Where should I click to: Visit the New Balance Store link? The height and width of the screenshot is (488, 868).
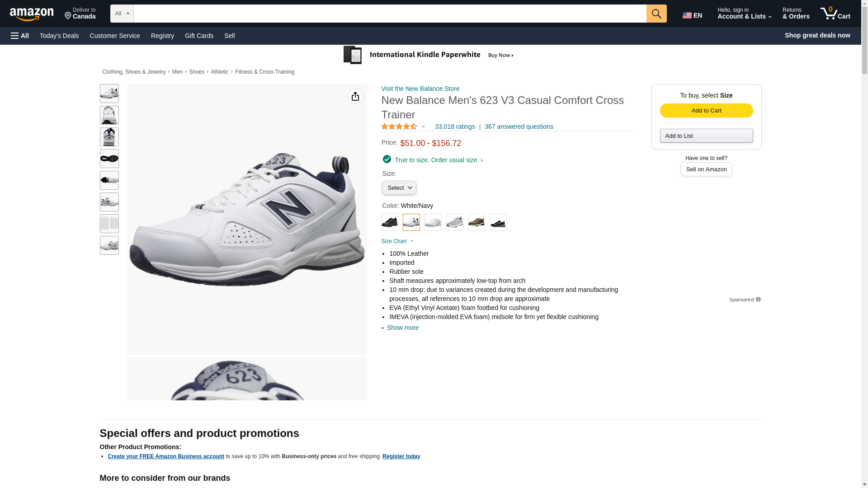coord(420,89)
